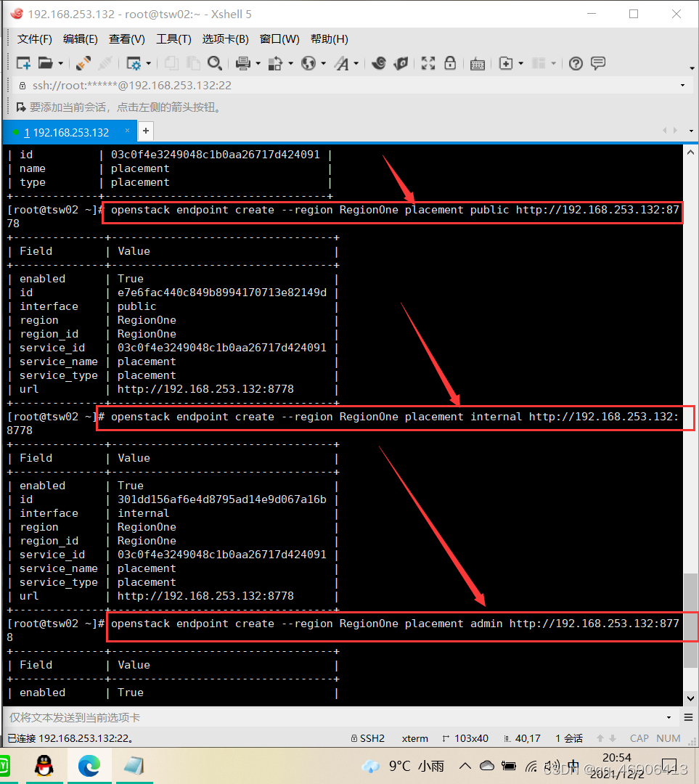Expand the New Tab icon dropdown arrow

pyautogui.click(x=521, y=63)
